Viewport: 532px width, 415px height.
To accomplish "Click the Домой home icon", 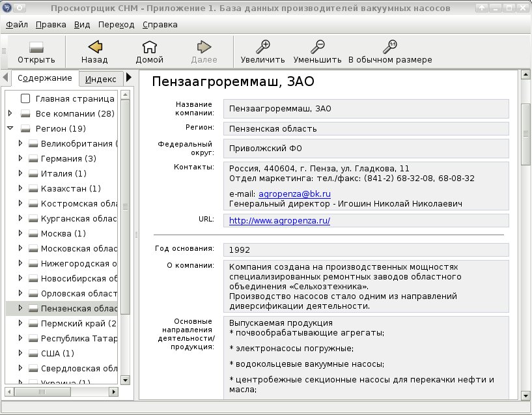I will point(149,47).
